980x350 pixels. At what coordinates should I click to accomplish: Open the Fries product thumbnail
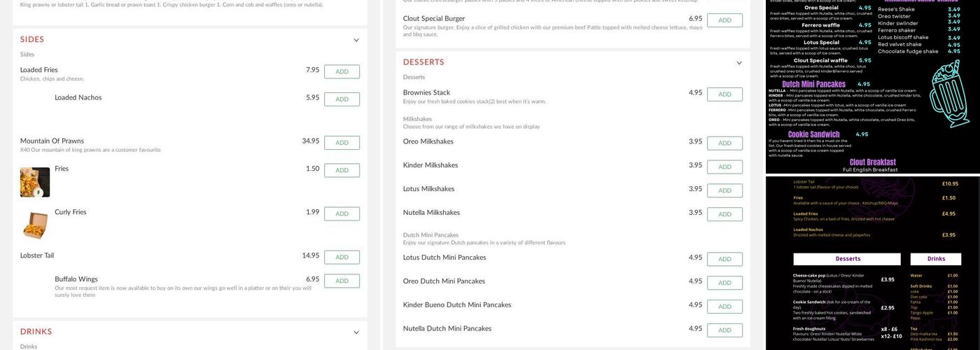(35, 182)
